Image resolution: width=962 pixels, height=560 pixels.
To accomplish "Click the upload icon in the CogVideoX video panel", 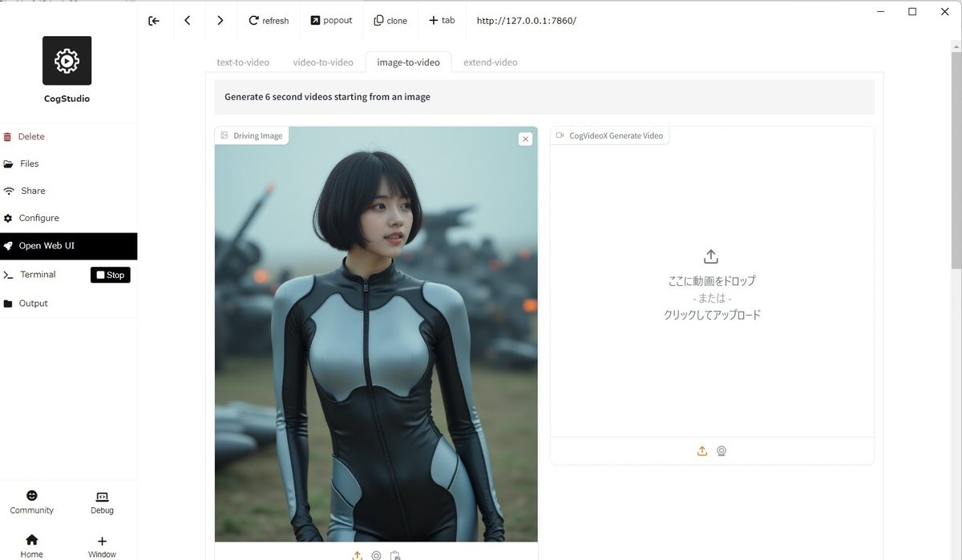I will tap(701, 450).
